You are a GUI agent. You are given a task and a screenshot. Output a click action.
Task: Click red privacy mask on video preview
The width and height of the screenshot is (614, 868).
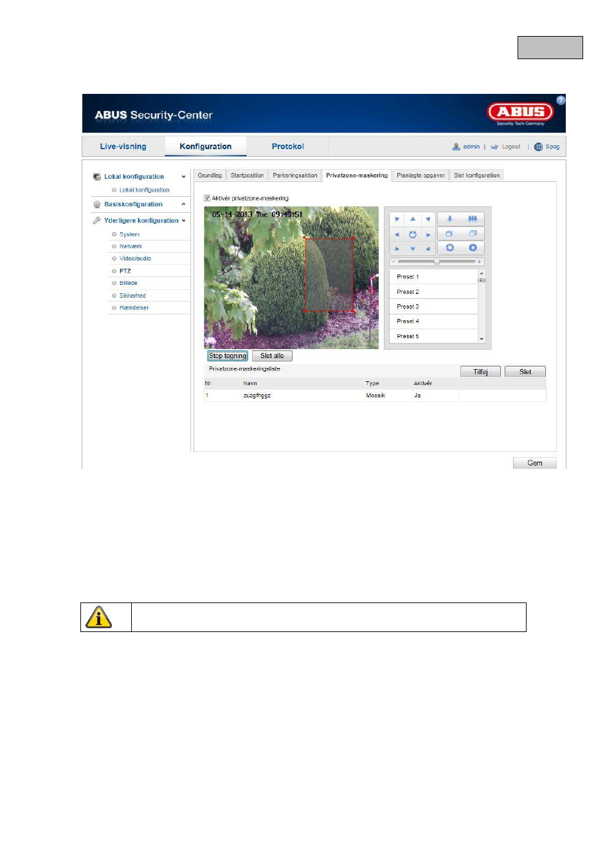pyautogui.click(x=329, y=275)
